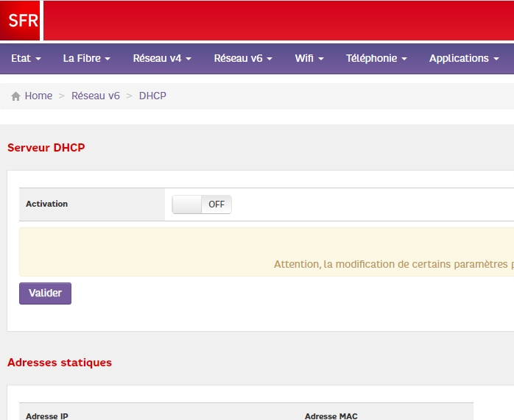The width and height of the screenshot is (514, 420).
Task: Click the Serveur DHCP section heading
Action: tap(46, 148)
